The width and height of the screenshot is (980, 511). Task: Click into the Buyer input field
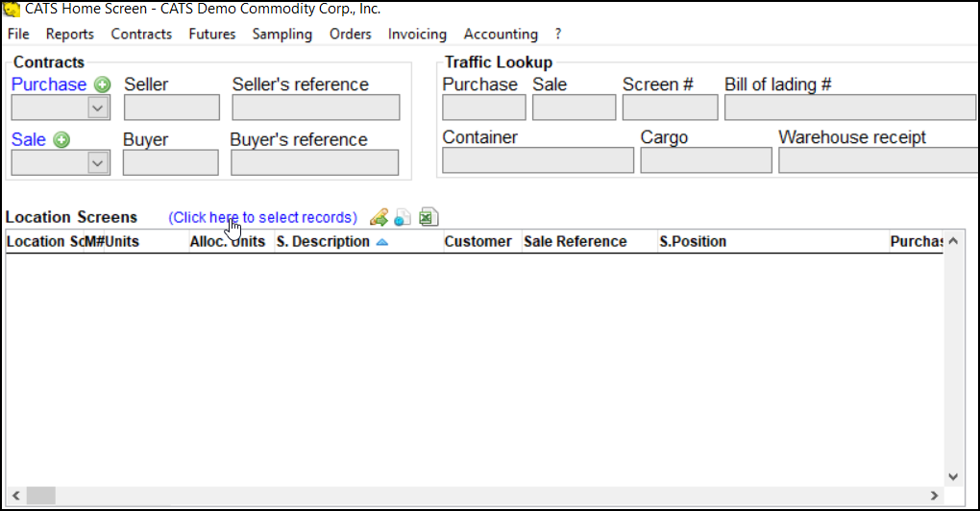[171, 162]
